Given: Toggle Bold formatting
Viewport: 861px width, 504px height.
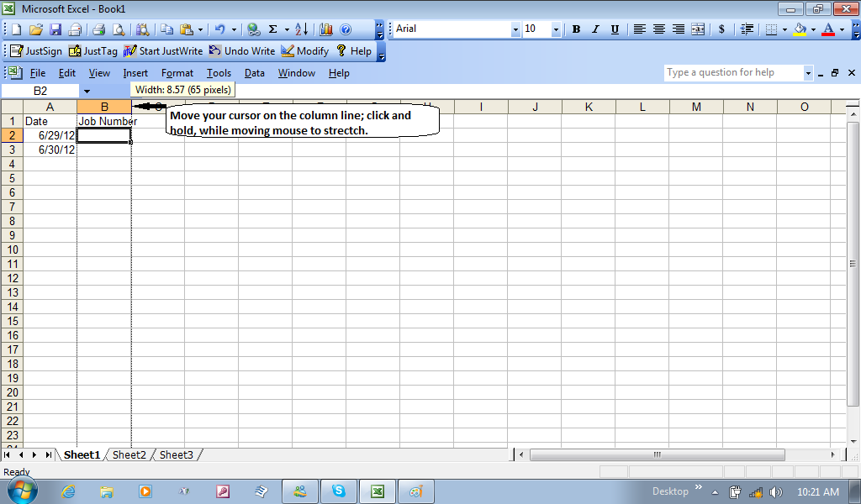Looking at the screenshot, I should [x=576, y=29].
